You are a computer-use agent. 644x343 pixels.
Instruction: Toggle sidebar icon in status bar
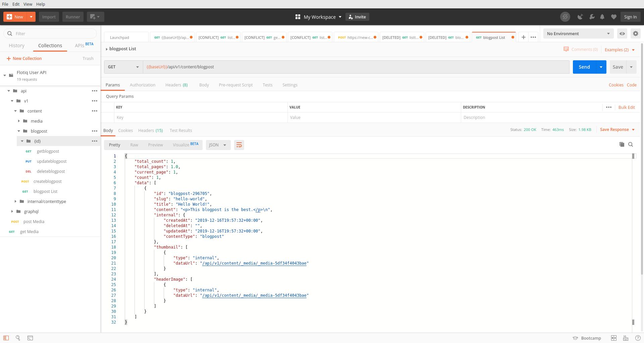pos(6,338)
